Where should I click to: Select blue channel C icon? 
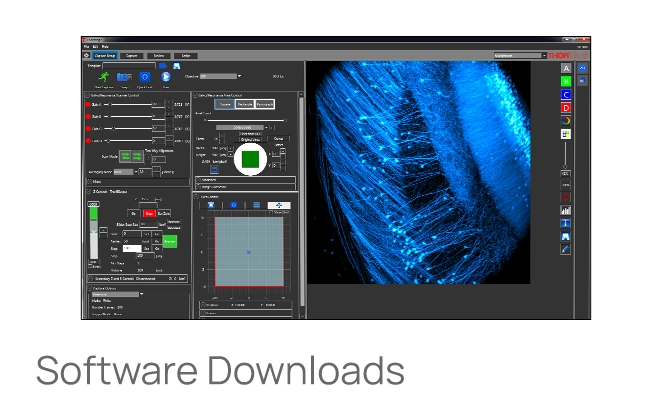pos(566,94)
